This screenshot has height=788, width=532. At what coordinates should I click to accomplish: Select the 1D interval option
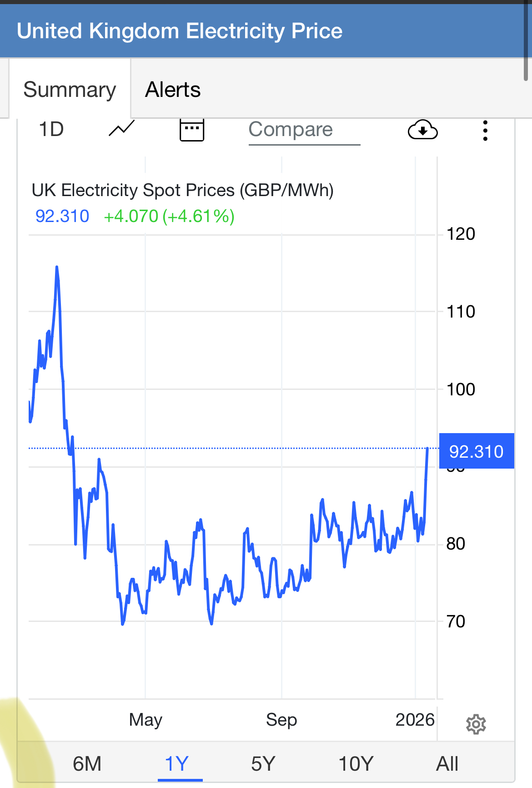coord(51,130)
